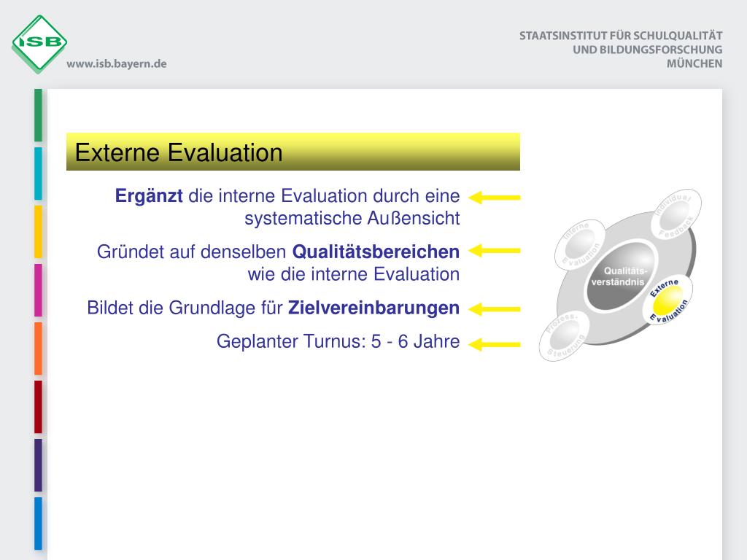Click the UND BILDUNGSFORSCHUNG header line
The height and width of the screenshot is (560, 747).
click(x=648, y=50)
